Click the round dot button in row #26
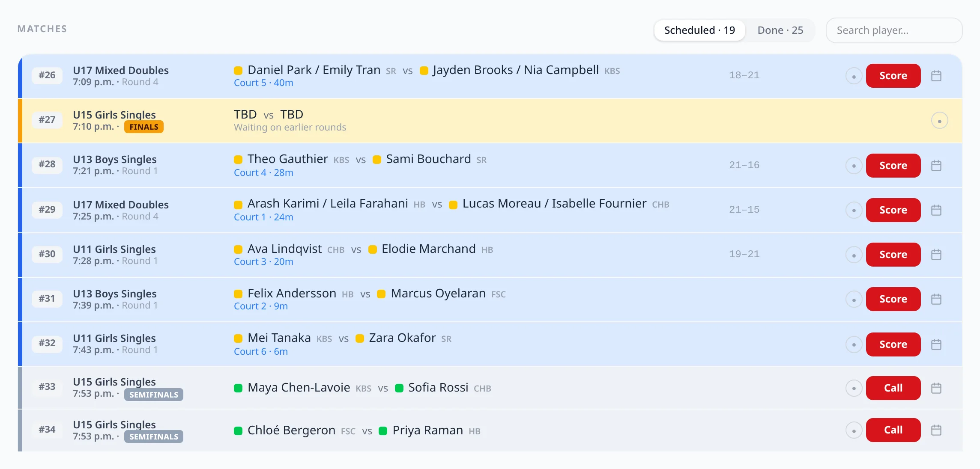This screenshot has width=980, height=469. tap(854, 76)
